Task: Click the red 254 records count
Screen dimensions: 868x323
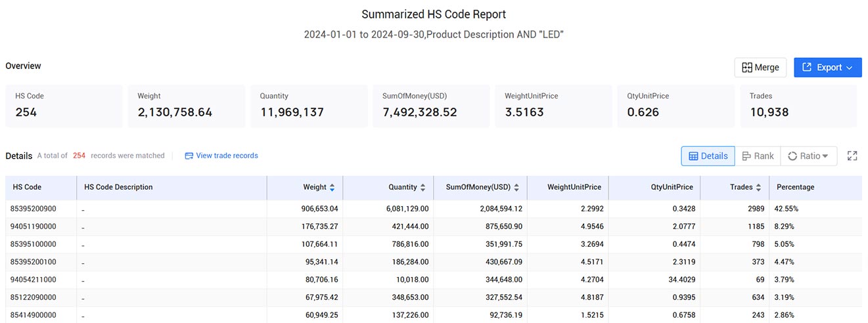Action: (79, 156)
